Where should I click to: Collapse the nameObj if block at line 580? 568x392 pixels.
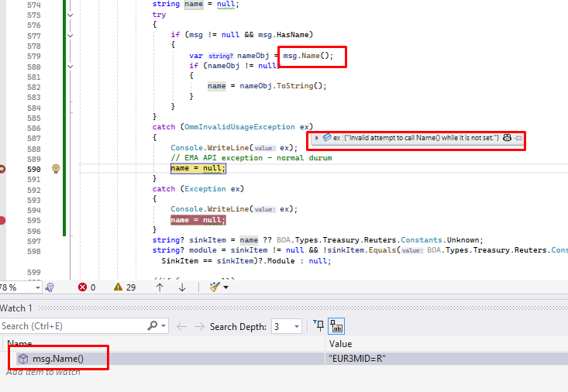[71, 67]
